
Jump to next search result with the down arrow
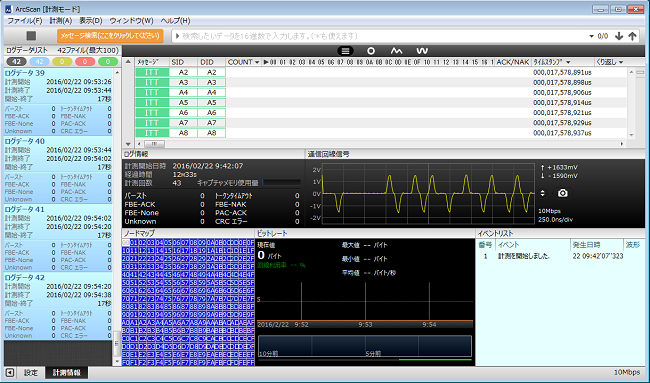619,36
